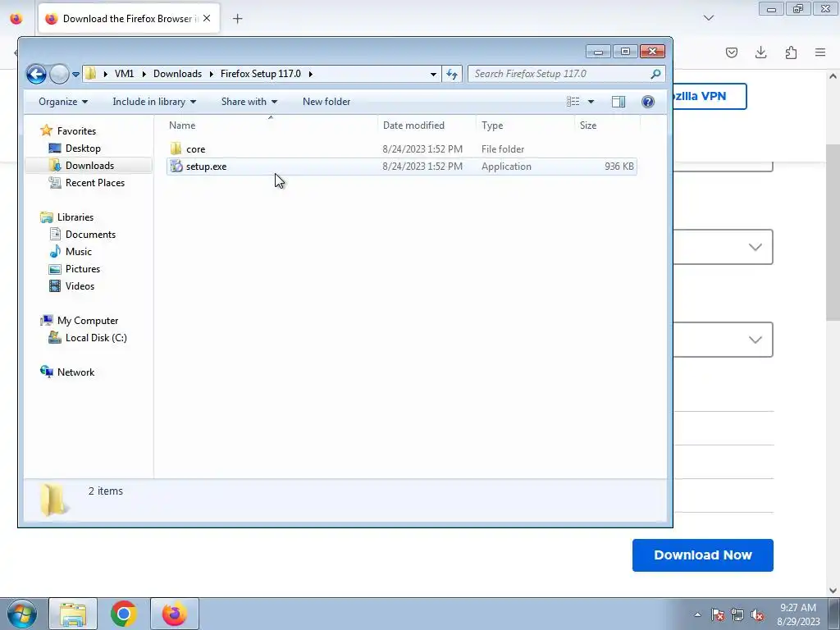
Task: Select VM1 in the address breadcrumb
Action: [125, 74]
